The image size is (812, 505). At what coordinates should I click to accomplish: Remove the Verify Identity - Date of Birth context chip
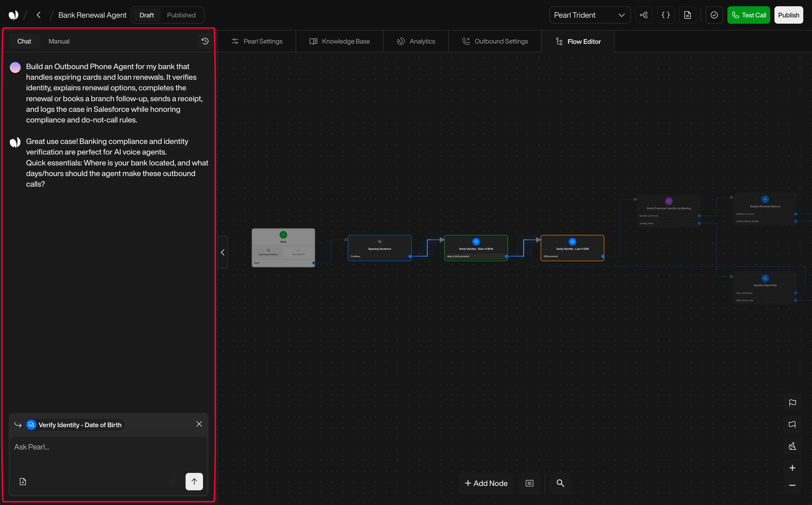[199, 424]
